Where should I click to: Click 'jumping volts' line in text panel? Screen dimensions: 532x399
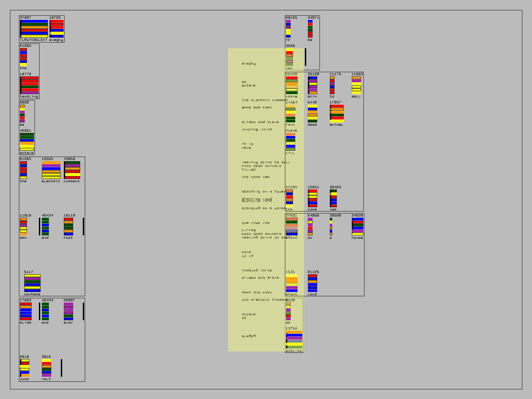pyautogui.click(x=257, y=129)
